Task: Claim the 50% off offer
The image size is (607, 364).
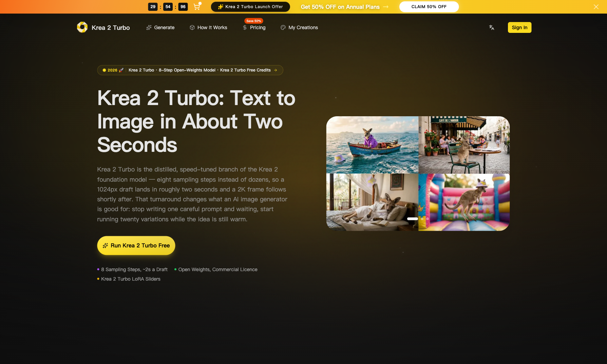Action: (x=429, y=7)
